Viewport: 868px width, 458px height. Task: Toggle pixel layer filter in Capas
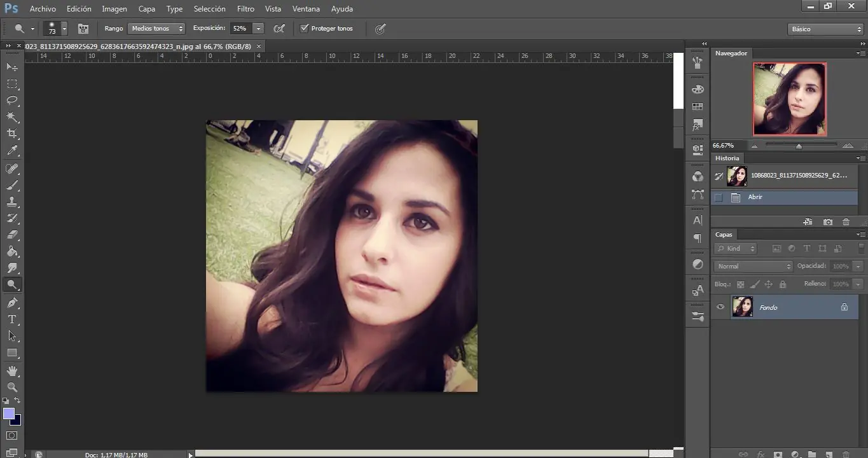coord(776,249)
